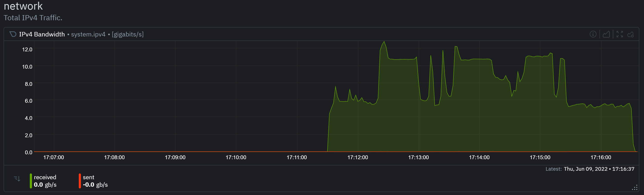
Task: Click the Total IPv4 Traffic subtitle
Action: tap(33, 18)
